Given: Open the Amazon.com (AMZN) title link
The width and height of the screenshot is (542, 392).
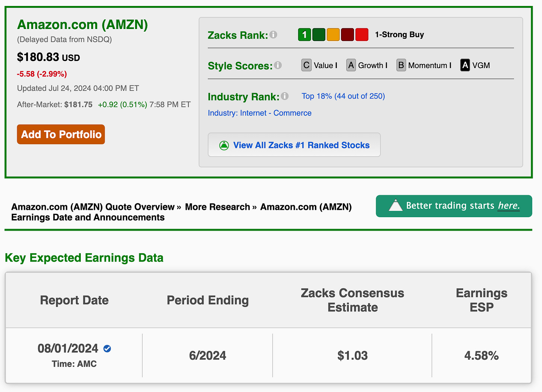Looking at the screenshot, I should (83, 25).
